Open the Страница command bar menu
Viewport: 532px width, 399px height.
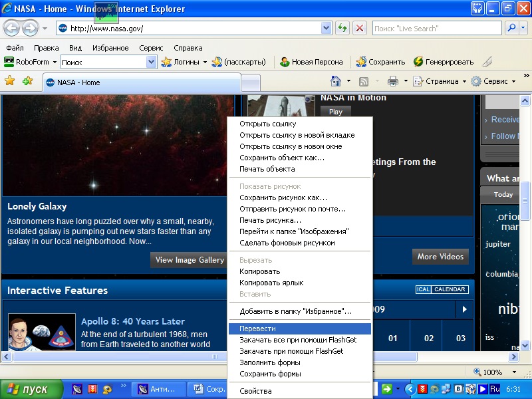tap(439, 81)
